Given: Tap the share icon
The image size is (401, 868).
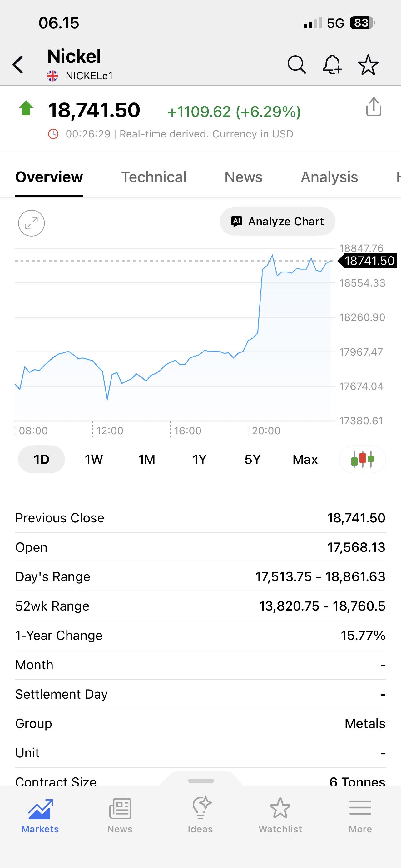Looking at the screenshot, I should pos(374,107).
